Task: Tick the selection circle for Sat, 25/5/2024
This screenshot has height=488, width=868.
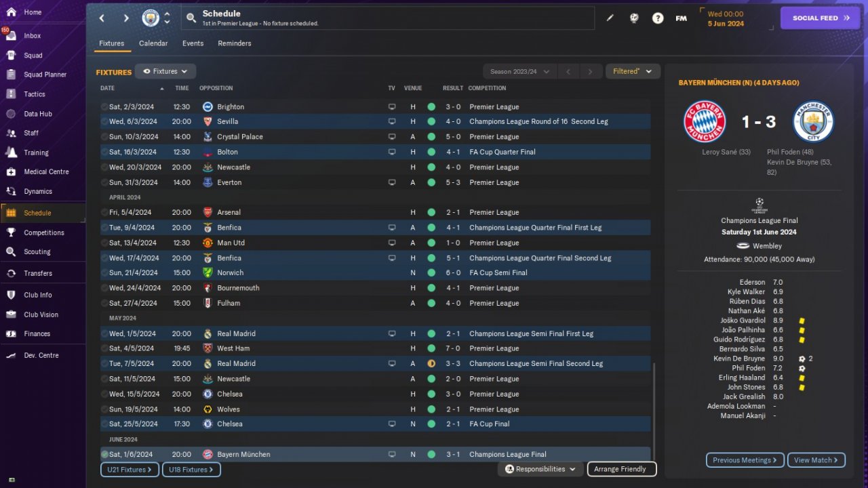Action: click(104, 424)
